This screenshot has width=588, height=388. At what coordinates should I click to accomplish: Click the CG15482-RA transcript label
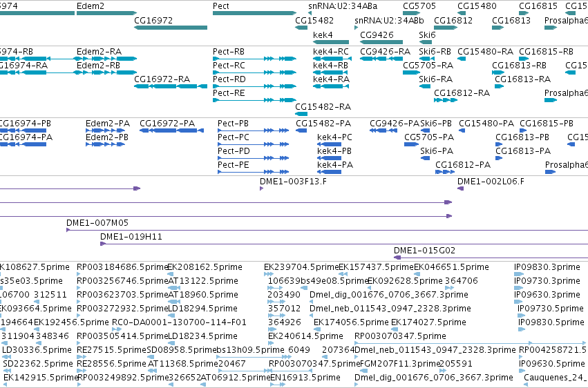coord(323,107)
